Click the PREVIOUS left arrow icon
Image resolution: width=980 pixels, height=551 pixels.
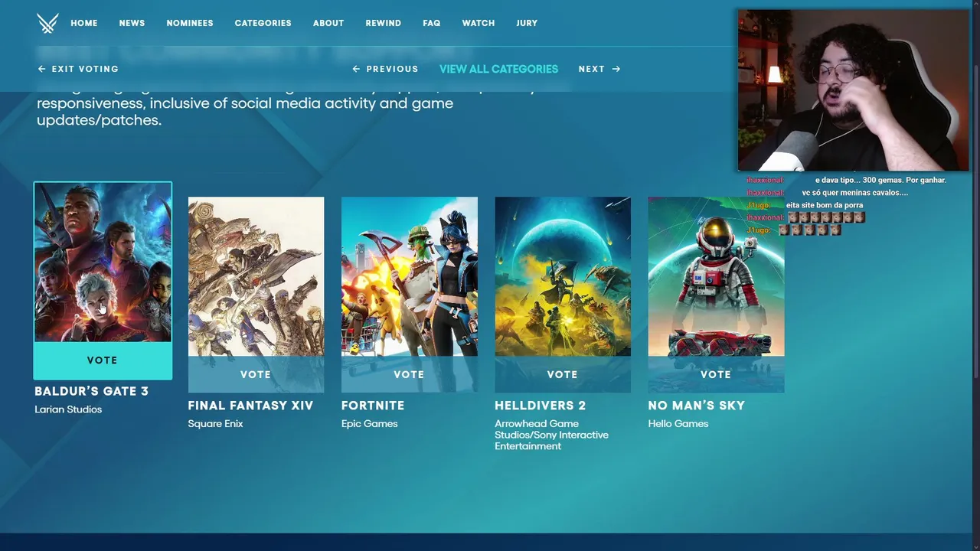(356, 69)
